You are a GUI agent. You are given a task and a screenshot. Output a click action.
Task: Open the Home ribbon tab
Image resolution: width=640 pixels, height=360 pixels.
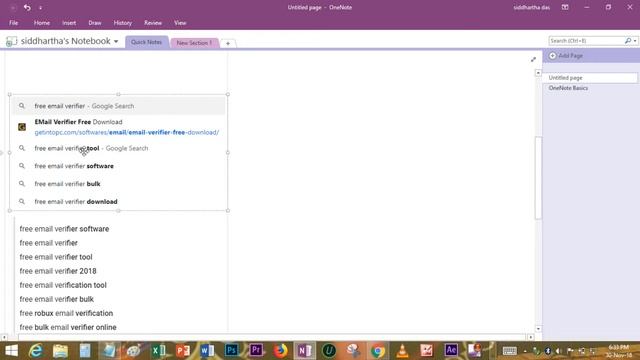click(42, 23)
